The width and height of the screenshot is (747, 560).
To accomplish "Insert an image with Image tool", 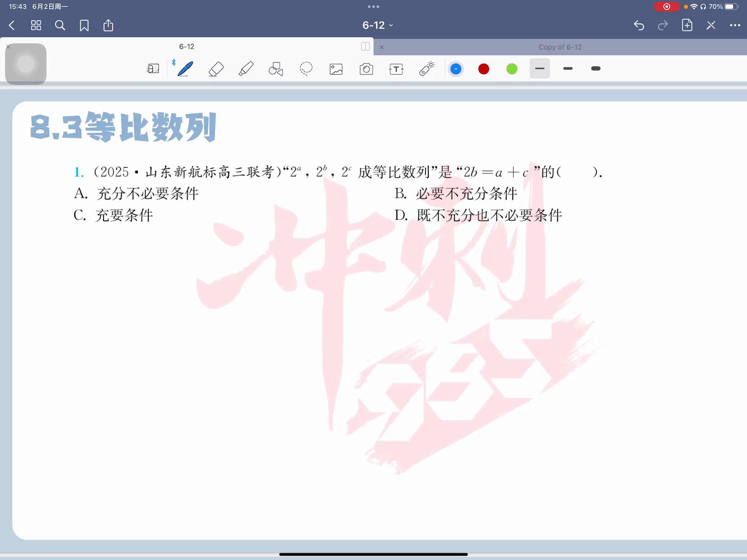I will click(336, 69).
